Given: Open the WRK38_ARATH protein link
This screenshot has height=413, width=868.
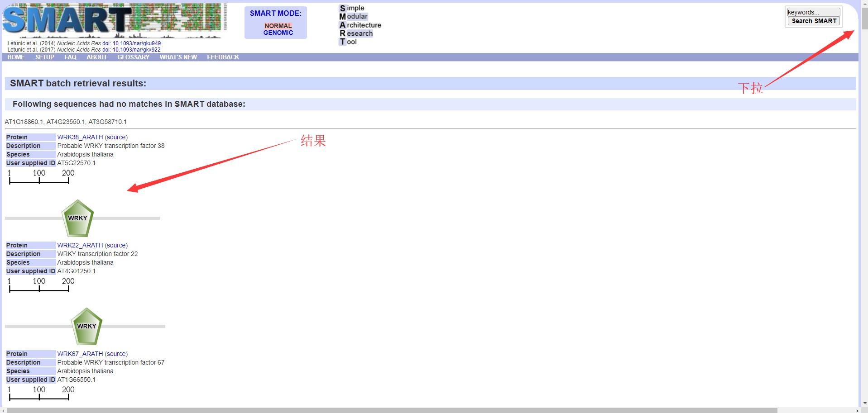Looking at the screenshot, I should 80,137.
